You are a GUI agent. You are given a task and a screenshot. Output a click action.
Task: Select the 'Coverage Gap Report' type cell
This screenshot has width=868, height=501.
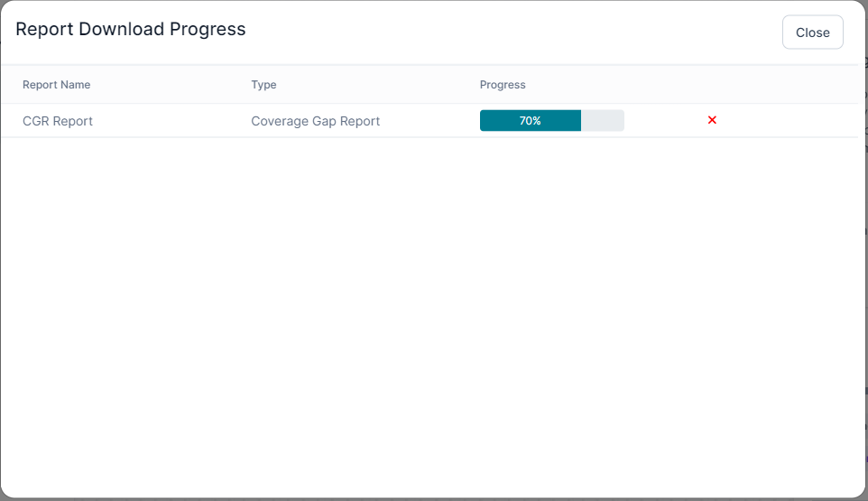[316, 121]
